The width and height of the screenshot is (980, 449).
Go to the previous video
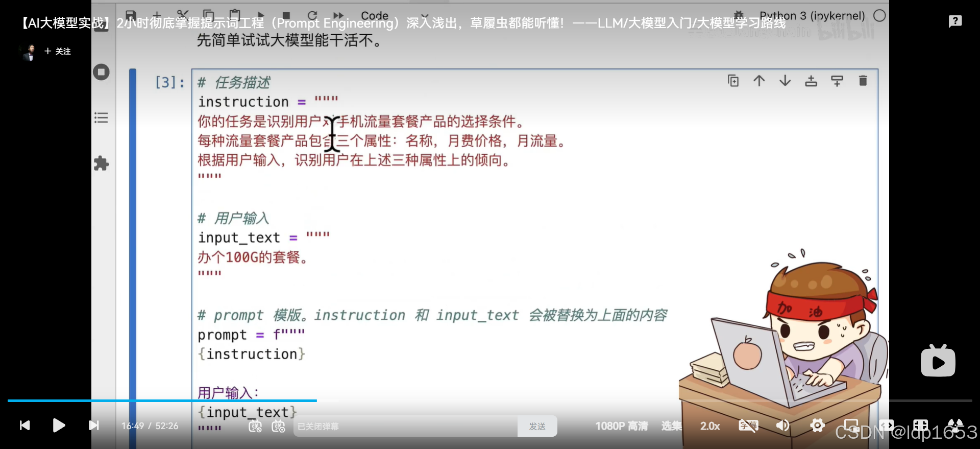(25, 426)
